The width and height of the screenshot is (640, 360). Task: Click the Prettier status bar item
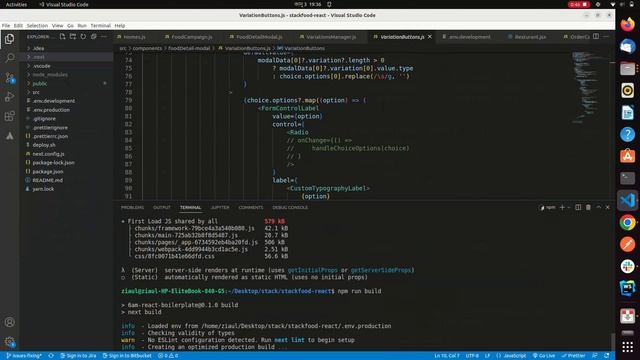point(573,356)
